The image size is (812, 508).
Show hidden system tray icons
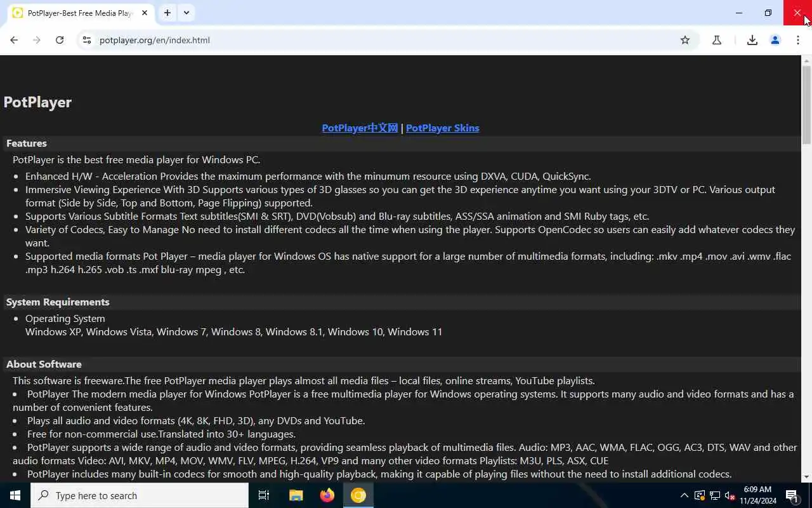[x=684, y=495]
